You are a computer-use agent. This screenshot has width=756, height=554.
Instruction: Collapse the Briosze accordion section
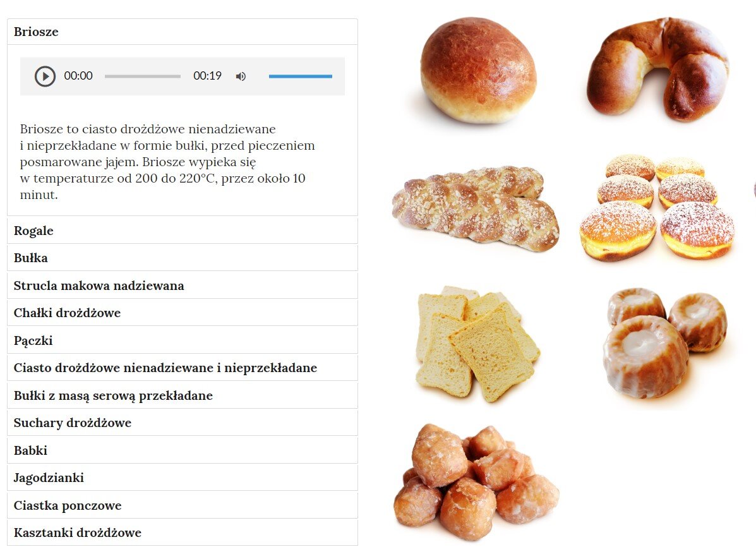tap(183, 32)
